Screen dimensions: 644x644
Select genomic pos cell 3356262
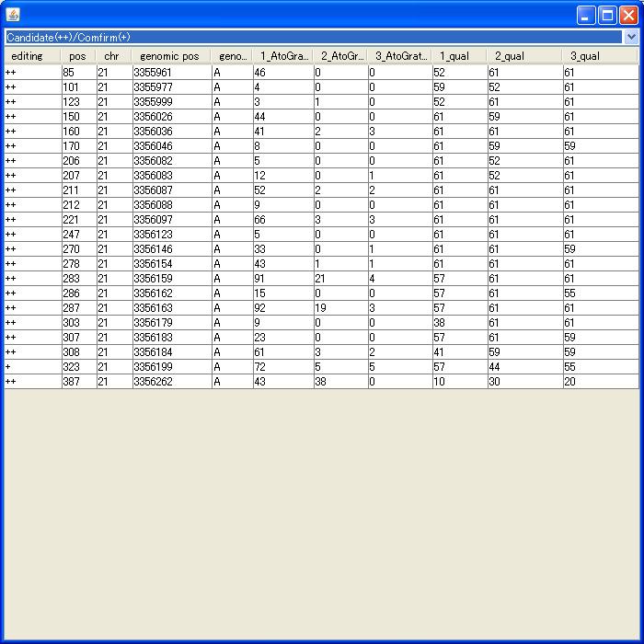(172, 382)
